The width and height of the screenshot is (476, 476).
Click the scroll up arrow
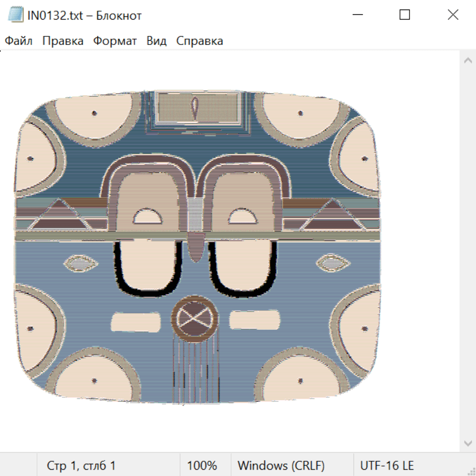(468, 61)
